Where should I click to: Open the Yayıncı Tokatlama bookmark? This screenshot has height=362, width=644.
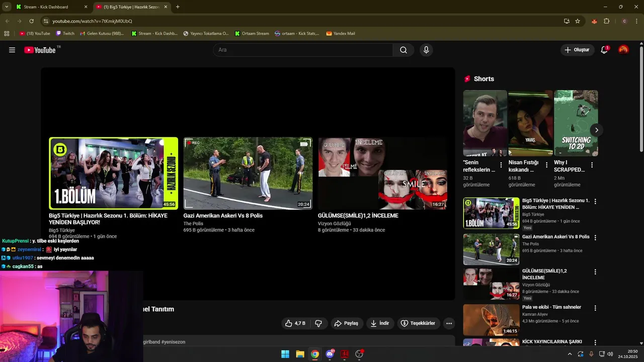coord(206,34)
